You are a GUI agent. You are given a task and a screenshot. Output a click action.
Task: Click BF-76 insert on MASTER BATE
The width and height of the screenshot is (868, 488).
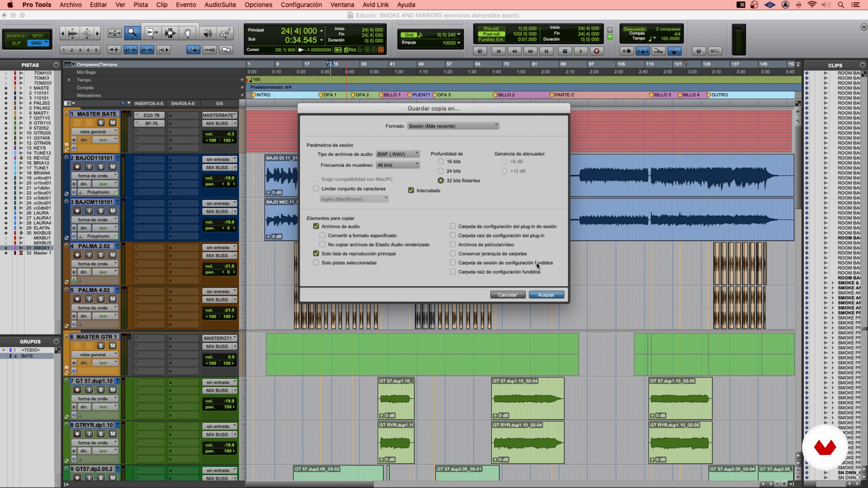tap(151, 124)
